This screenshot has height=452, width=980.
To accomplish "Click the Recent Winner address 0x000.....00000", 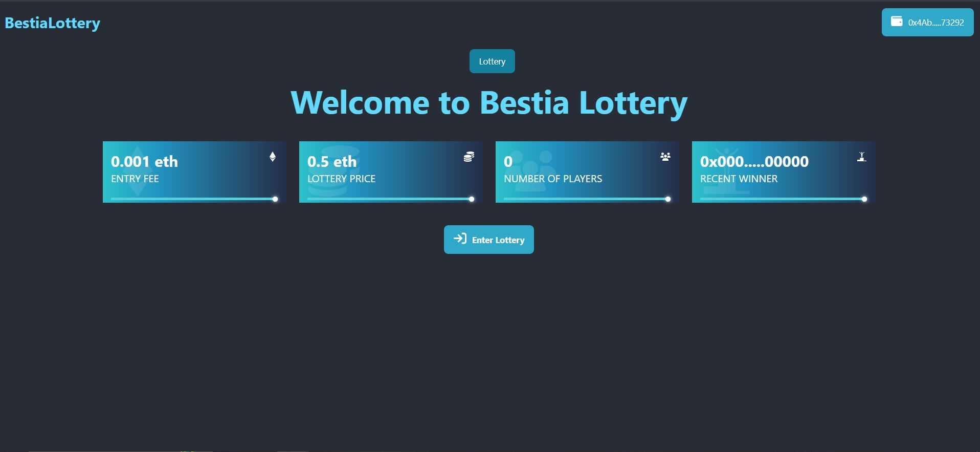I will click(754, 161).
